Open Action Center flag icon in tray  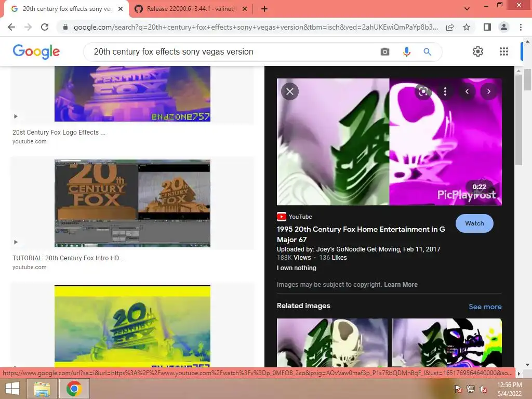[458, 389]
